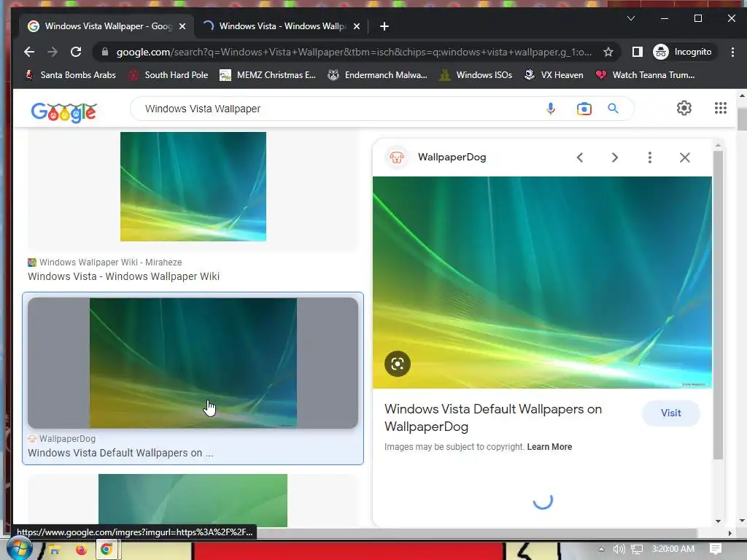Click the forward navigation arrow
The width and height of the screenshot is (747, 560).
pyautogui.click(x=53, y=52)
